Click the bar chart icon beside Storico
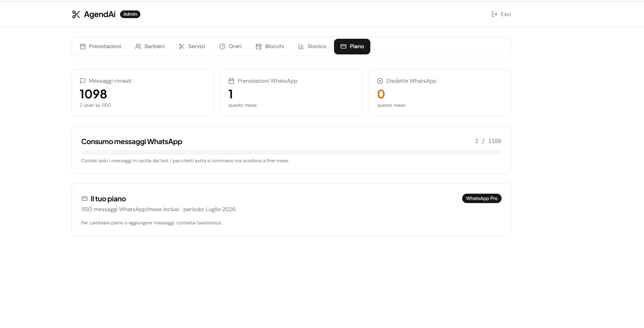 point(301,46)
